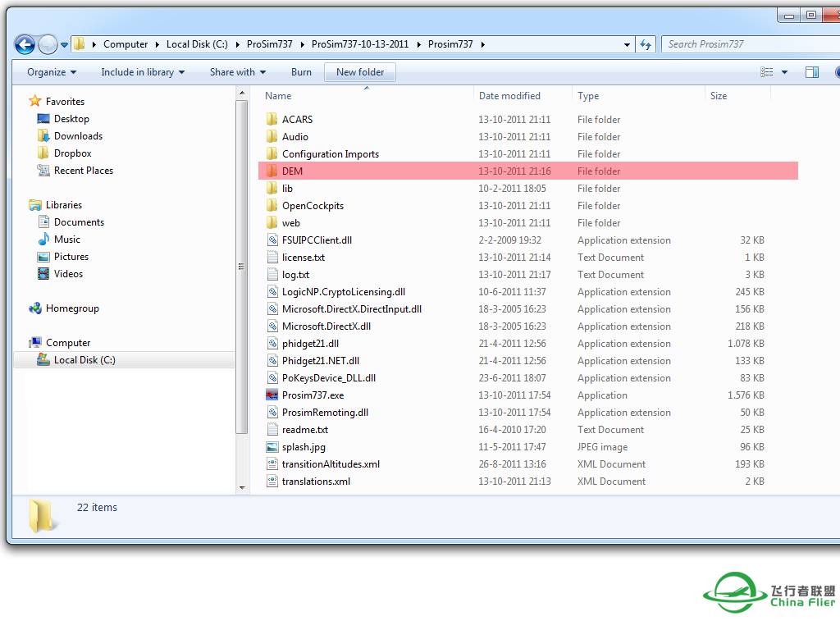Viewport: 840px width, 630px height.
Task: Click the splash.jpg image file icon
Action: 273,447
